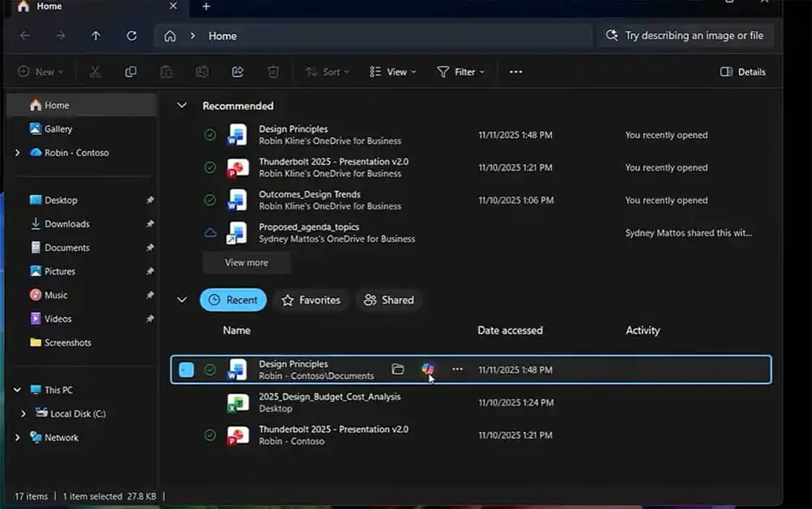The image size is (812, 509).
Task: Click the Cut icon in the toolbar
Action: tap(95, 72)
